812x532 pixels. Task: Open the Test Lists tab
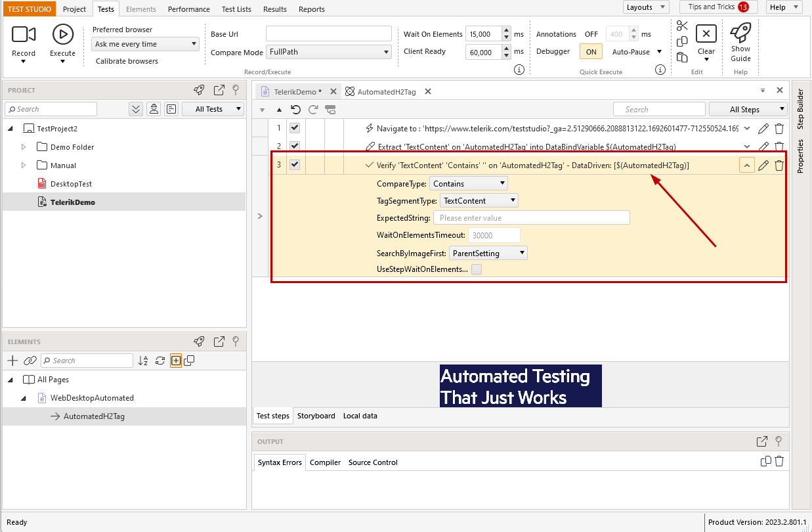pyautogui.click(x=236, y=9)
